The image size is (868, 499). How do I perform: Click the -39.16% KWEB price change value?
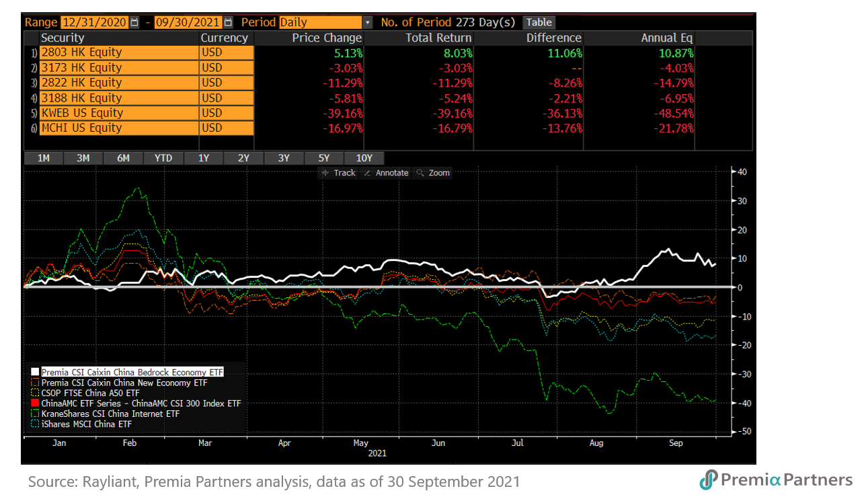pos(342,113)
